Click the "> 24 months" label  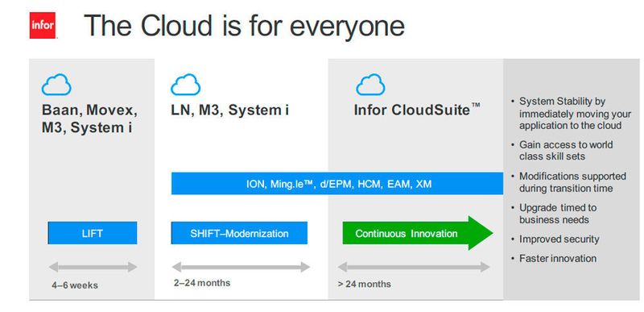365,284
